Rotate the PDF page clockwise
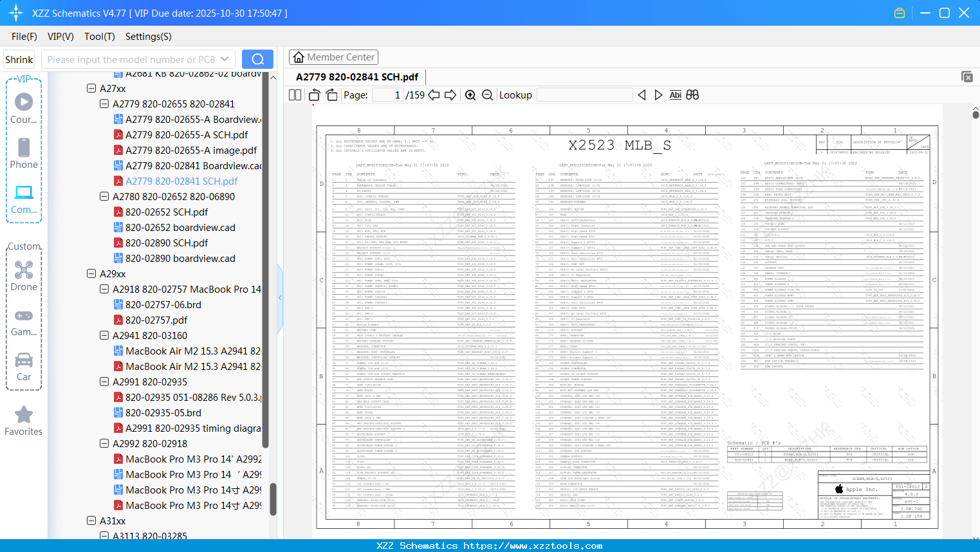This screenshot has height=552, width=980. tap(331, 95)
